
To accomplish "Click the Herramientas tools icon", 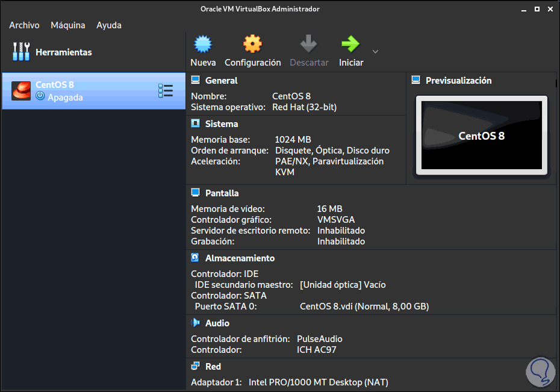I will tap(21, 52).
